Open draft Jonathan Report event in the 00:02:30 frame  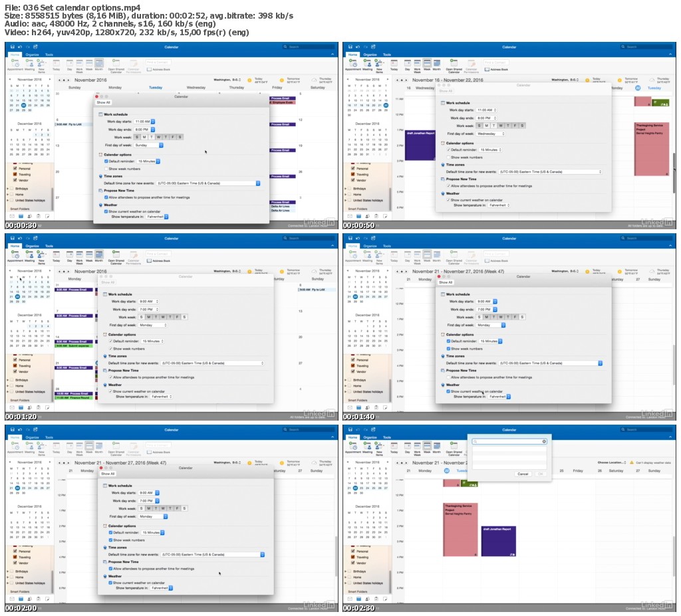point(498,541)
